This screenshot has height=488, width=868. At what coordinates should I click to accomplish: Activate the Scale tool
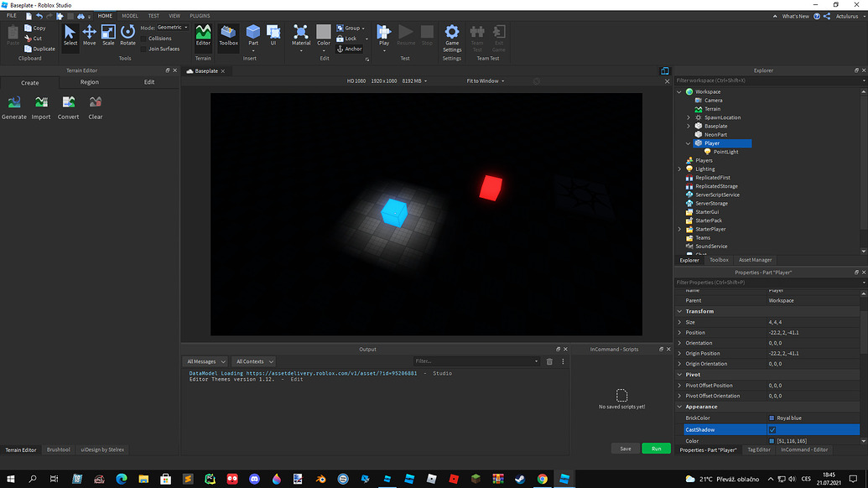(x=108, y=35)
